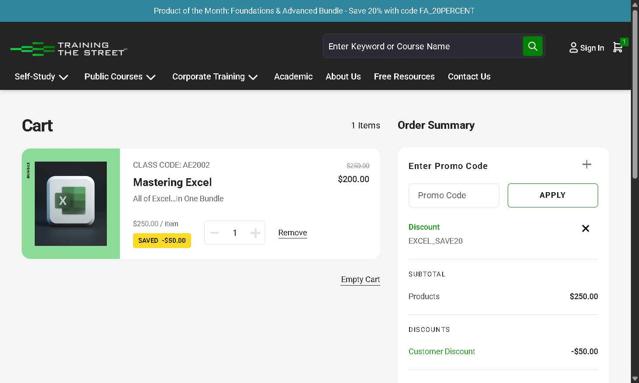Expand the Self-Study dropdown menu
The width and height of the screenshot is (639, 383).
pos(41,77)
